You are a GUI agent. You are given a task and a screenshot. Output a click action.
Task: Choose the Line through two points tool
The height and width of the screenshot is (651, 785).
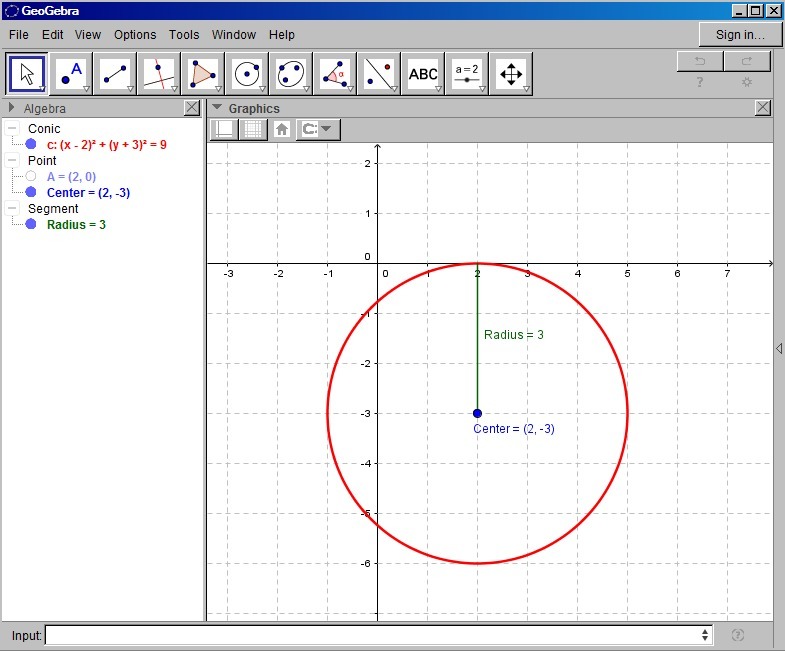[x=116, y=74]
